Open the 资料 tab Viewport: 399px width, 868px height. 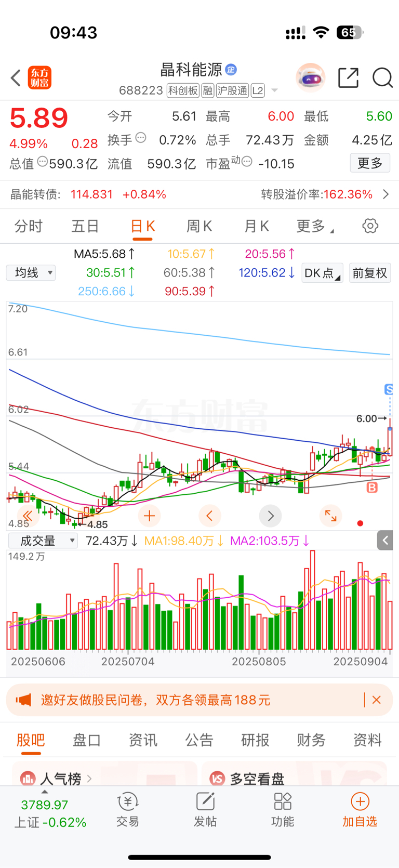tap(367, 740)
